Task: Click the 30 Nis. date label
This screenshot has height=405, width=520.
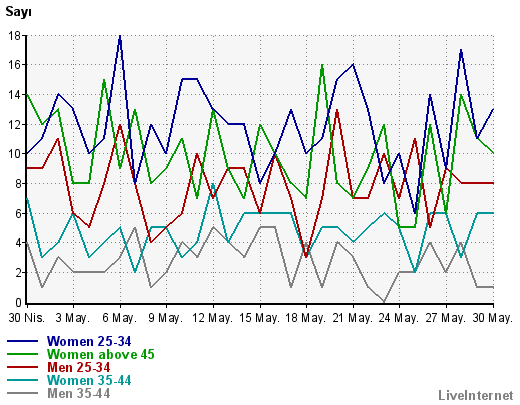Action: (x=27, y=318)
